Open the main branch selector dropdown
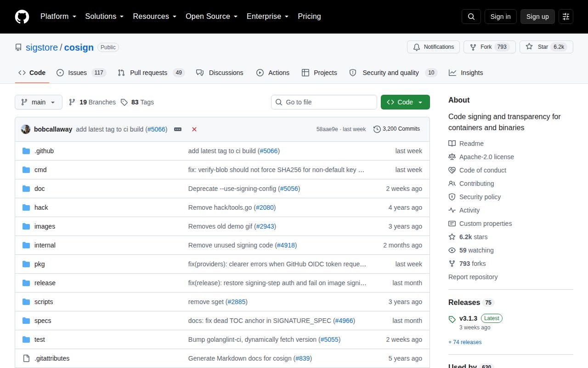 point(39,102)
